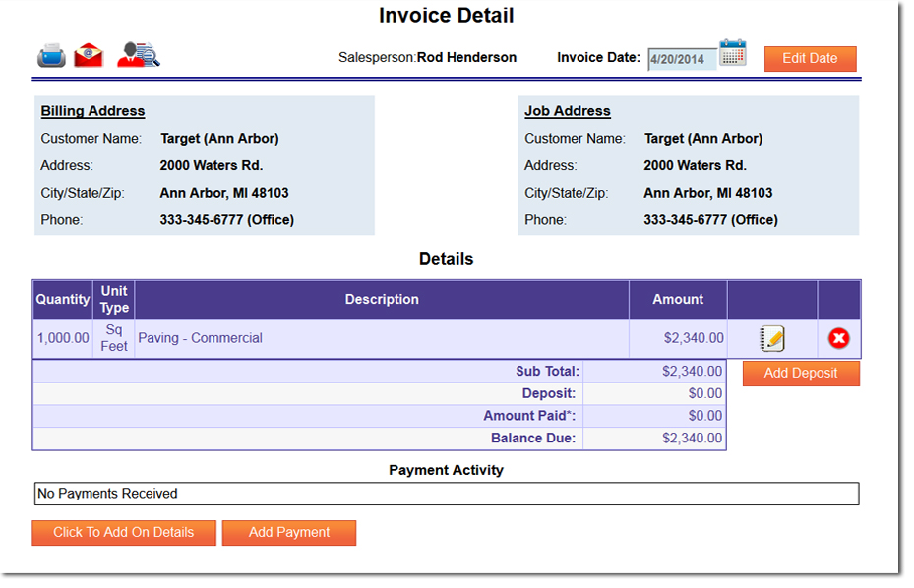Click the No Payments Received box
Viewport: 914px width, 588px height.
pyautogui.click(x=447, y=494)
